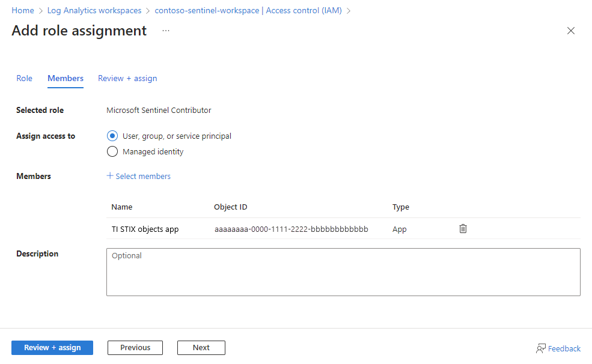Click the Select members link

click(143, 175)
